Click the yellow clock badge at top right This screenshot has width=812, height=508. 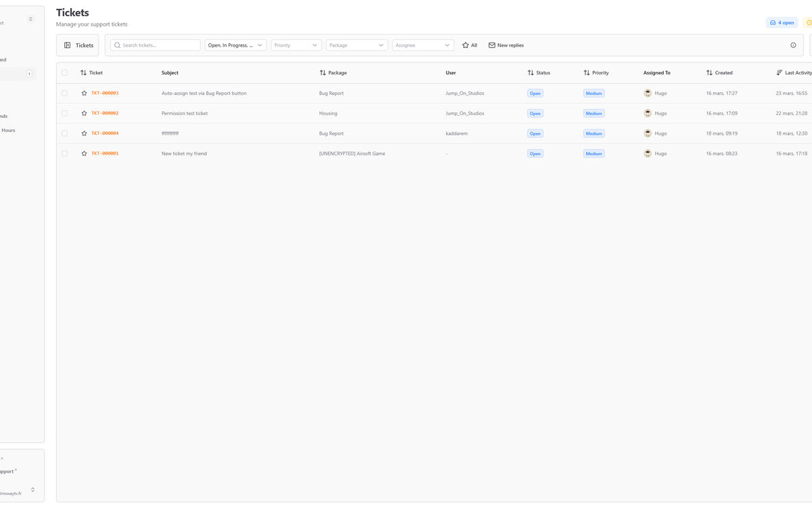tap(808, 22)
